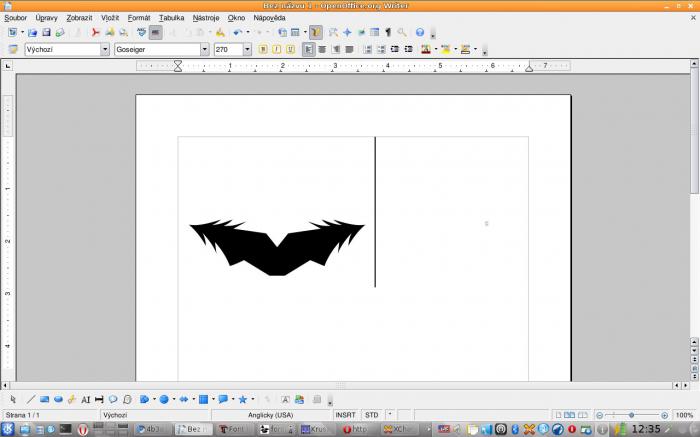Click the zoom in plus button beside slider
The width and height of the screenshot is (700, 437).
[x=664, y=415]
